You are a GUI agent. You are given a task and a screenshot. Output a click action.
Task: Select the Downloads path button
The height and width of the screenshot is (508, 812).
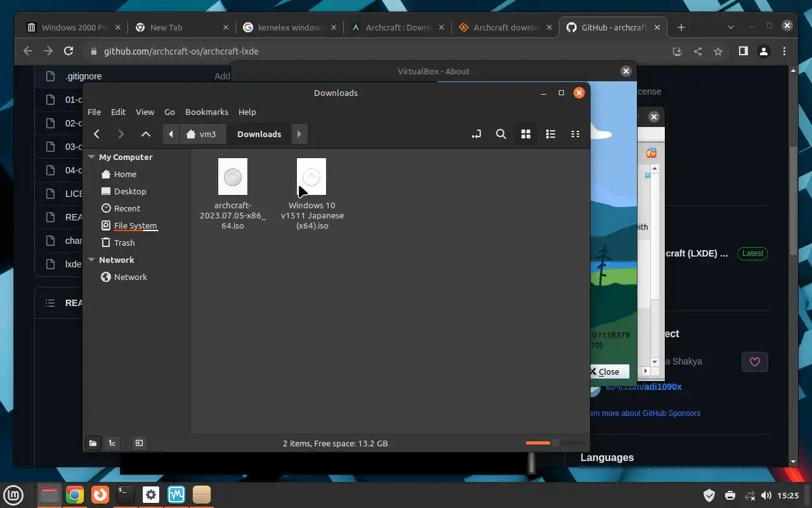coord(259,134)
